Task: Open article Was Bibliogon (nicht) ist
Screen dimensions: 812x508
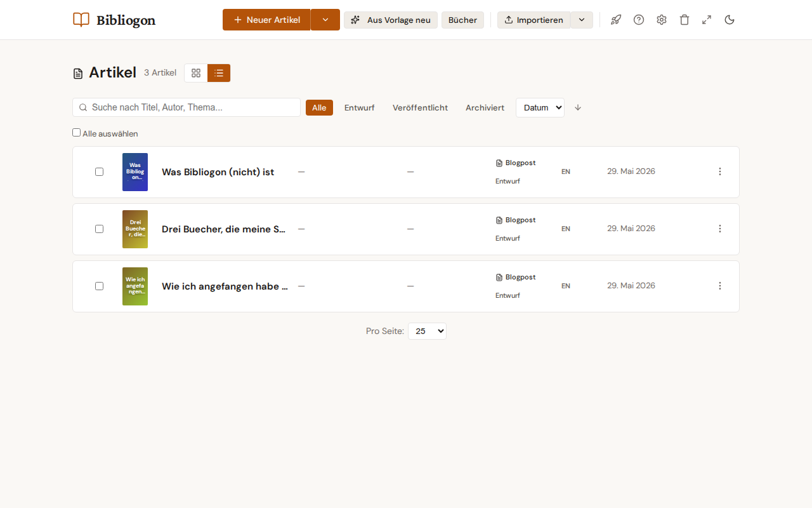Action: coord(218,172)
